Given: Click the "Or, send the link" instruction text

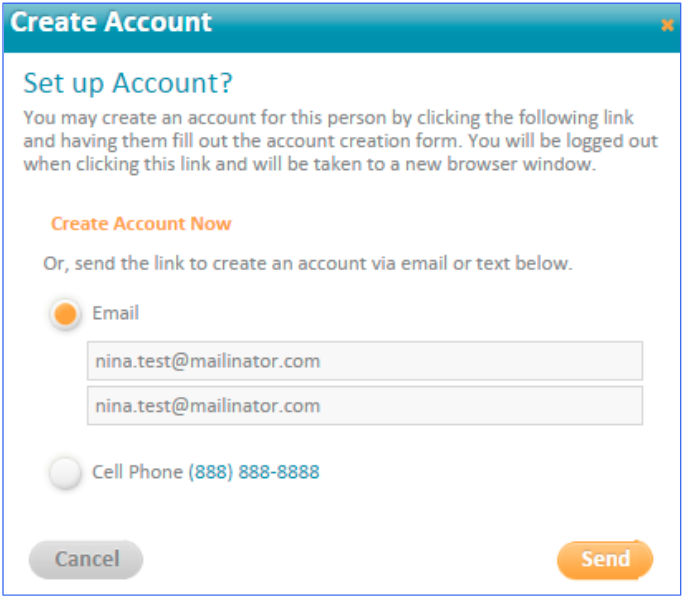Looking at the screenshot, I should (308, 264).
